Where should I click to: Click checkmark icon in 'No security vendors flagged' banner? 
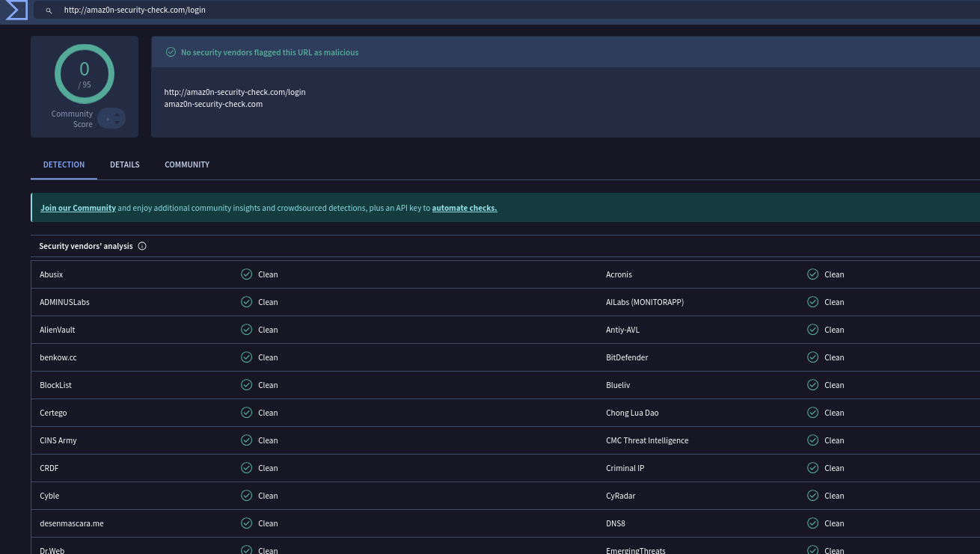point(171,52)
